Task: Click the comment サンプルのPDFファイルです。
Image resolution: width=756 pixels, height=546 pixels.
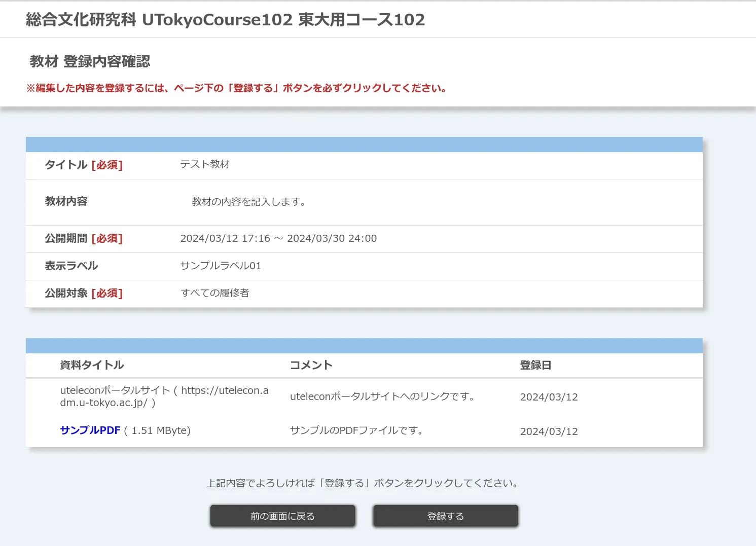Action: point(357,430)
